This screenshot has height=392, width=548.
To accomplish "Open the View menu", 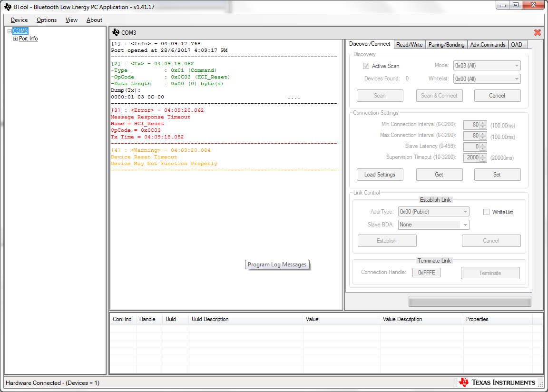I will click(x=71, y=20).
